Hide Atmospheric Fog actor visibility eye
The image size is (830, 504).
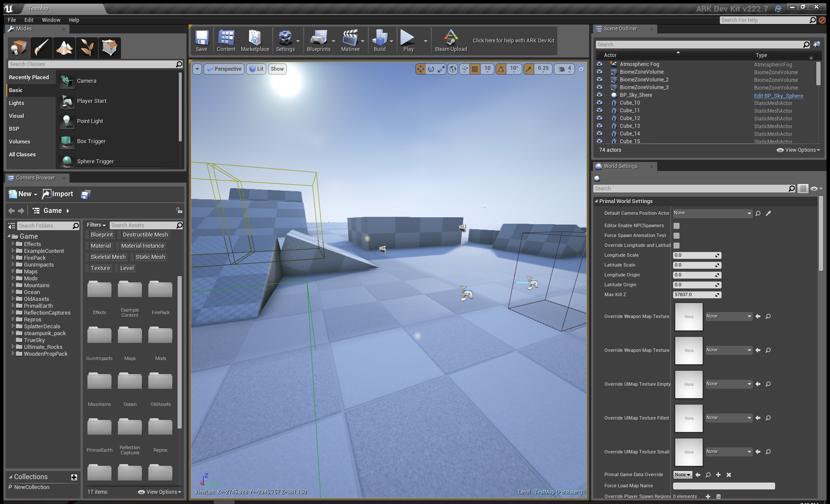coord(599,64)
